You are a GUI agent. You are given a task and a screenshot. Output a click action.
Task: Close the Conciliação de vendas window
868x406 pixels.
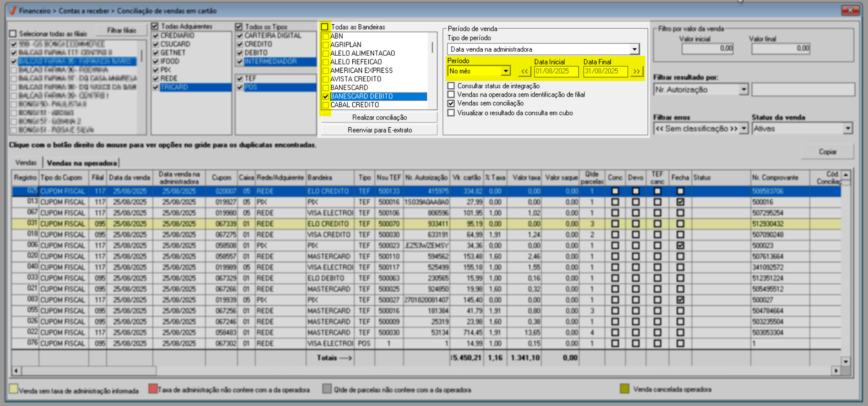click(x=850, y=10)
